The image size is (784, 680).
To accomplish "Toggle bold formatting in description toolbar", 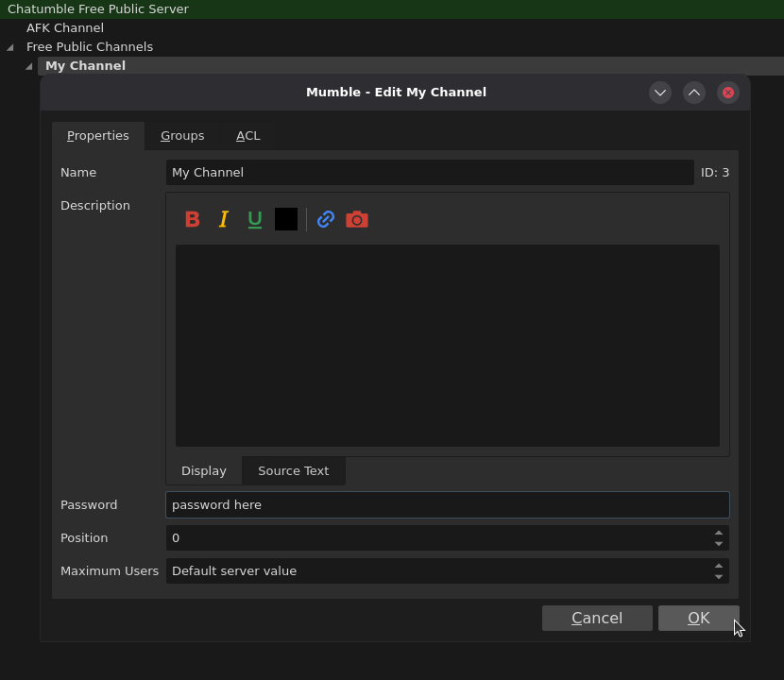I will tap(193, 219).
